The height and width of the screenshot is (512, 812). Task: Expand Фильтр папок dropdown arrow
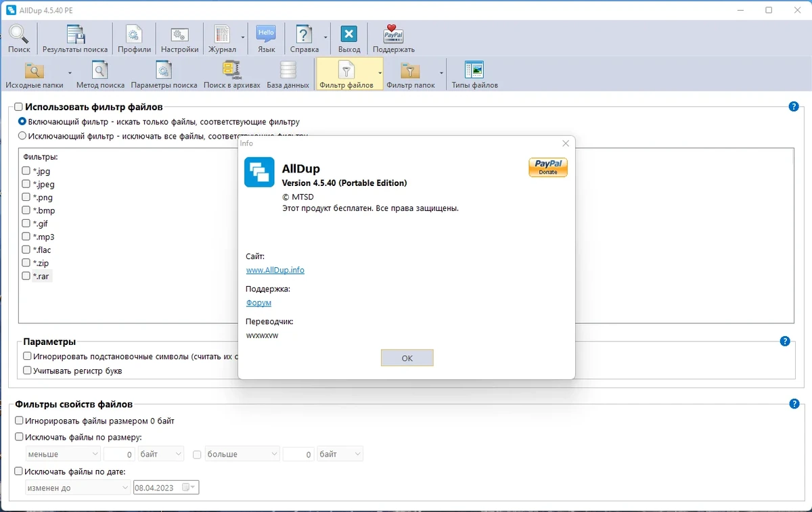click(441, 72)
